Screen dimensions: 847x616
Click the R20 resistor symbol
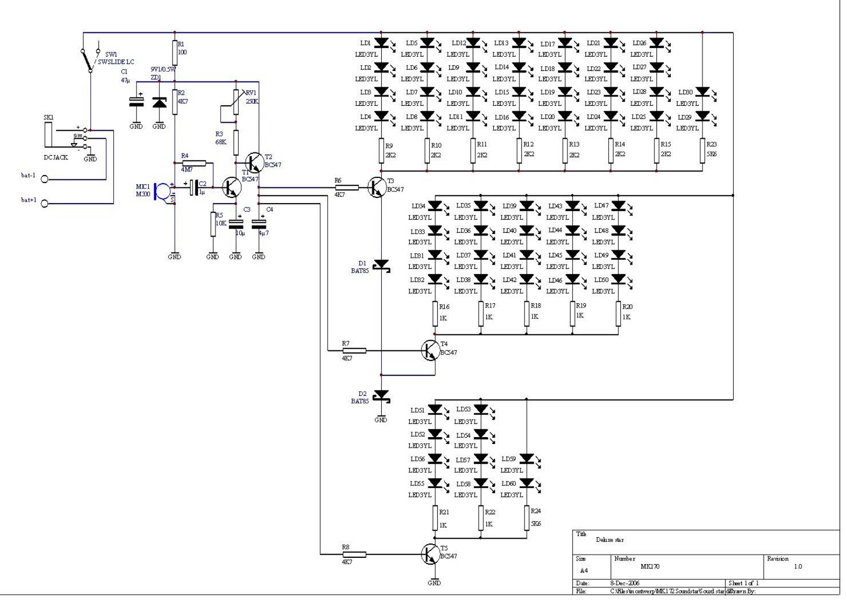618,314
